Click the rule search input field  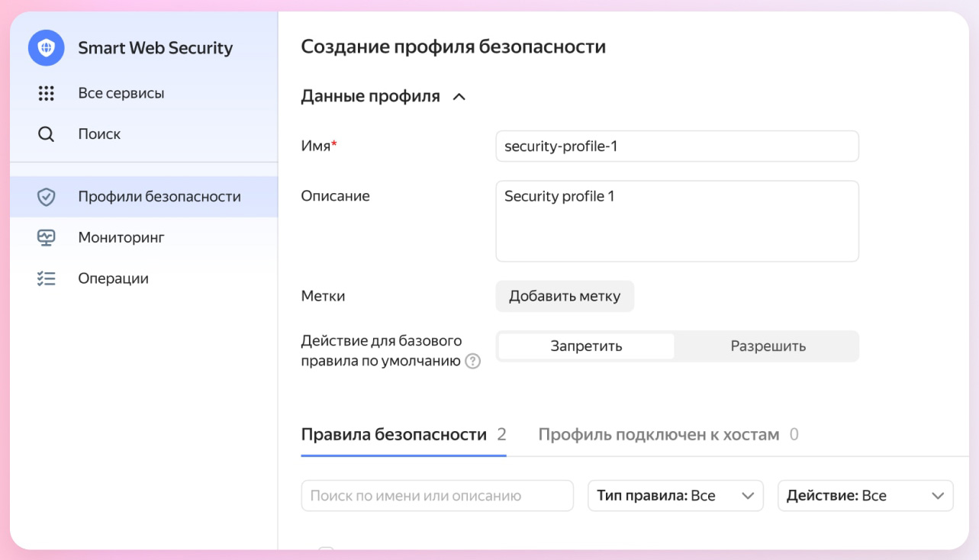(x=437, y=496)
